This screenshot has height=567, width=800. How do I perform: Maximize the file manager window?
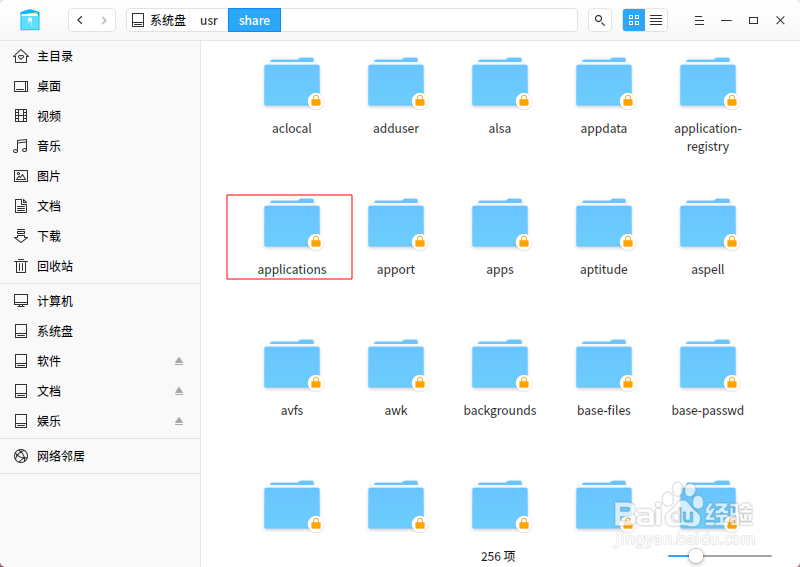point(753,20)
